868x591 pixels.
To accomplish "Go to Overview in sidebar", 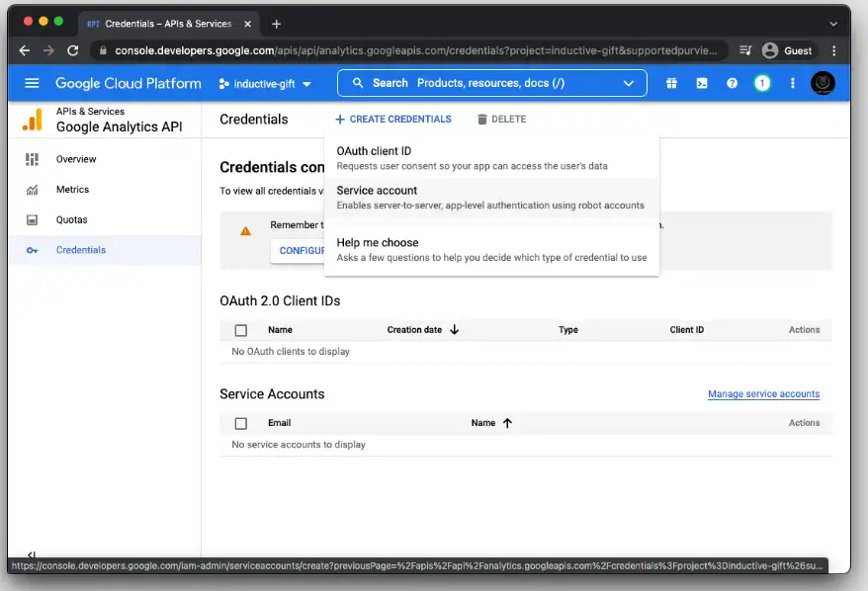I will tap(105, 159).
